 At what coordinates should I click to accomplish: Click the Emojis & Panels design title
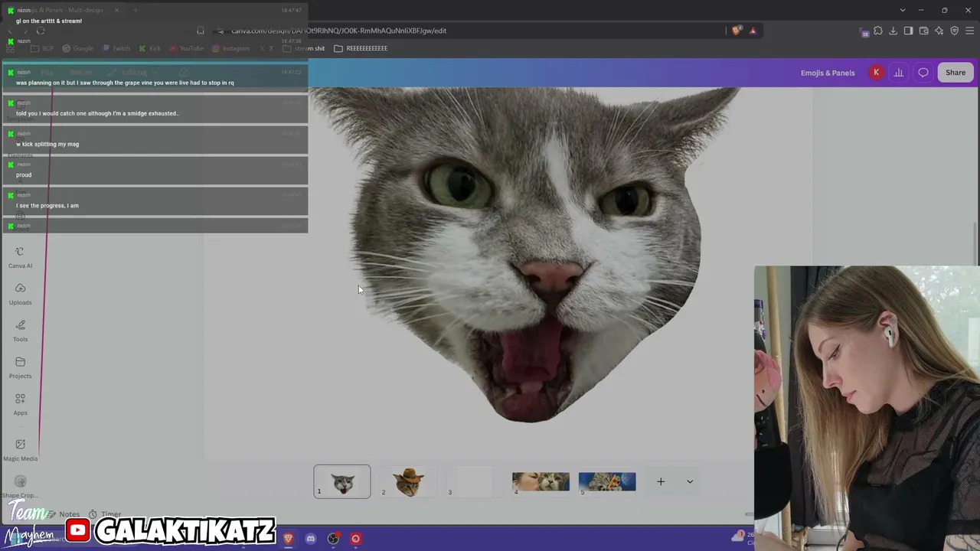[828, 73]
